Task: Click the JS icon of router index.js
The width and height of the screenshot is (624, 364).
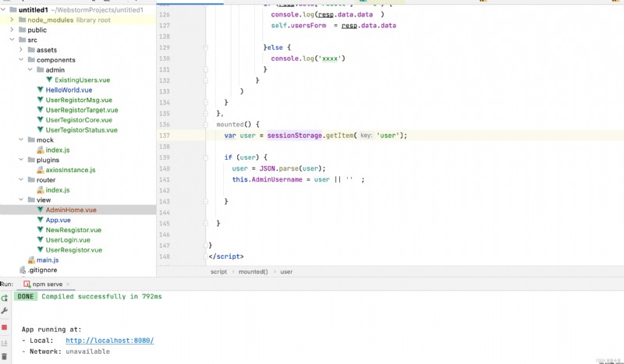Action: click(41, 189)
